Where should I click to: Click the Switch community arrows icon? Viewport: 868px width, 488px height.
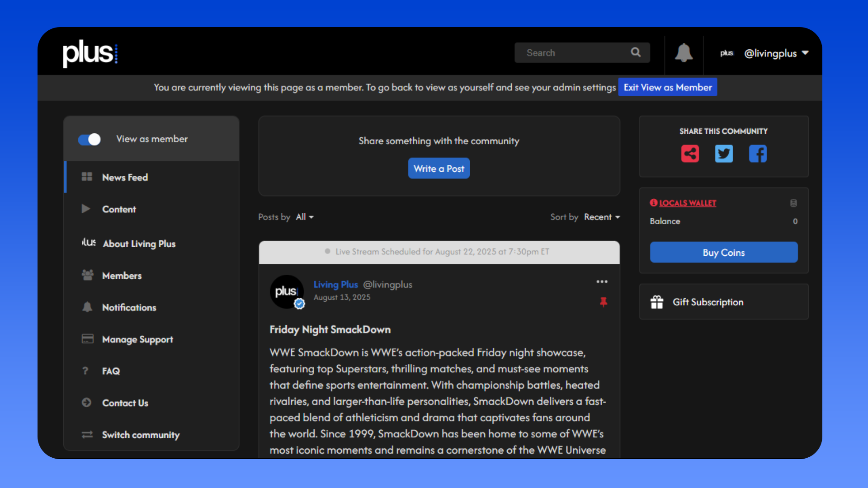[87, 434]
